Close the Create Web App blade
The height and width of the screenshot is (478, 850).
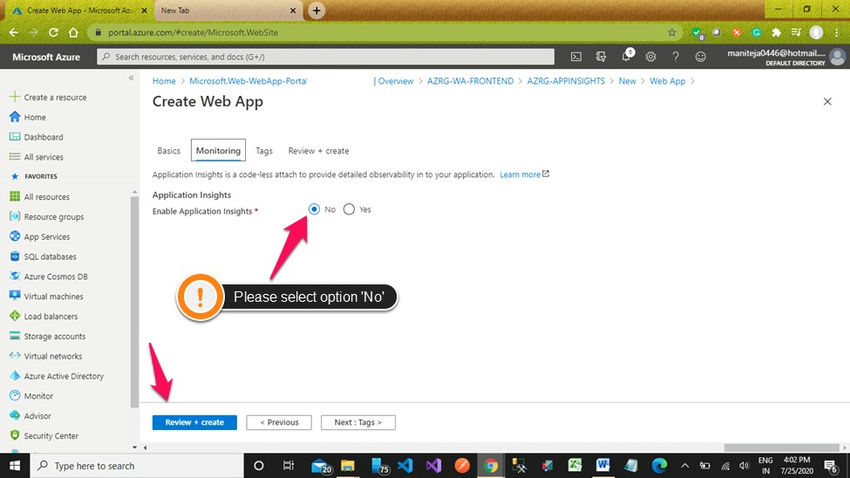tap(827, 101)
